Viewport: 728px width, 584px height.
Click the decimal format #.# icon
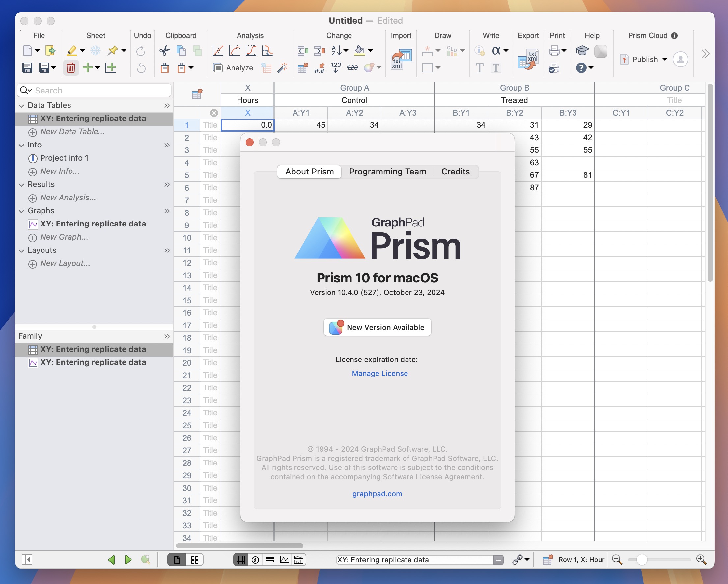319,68
